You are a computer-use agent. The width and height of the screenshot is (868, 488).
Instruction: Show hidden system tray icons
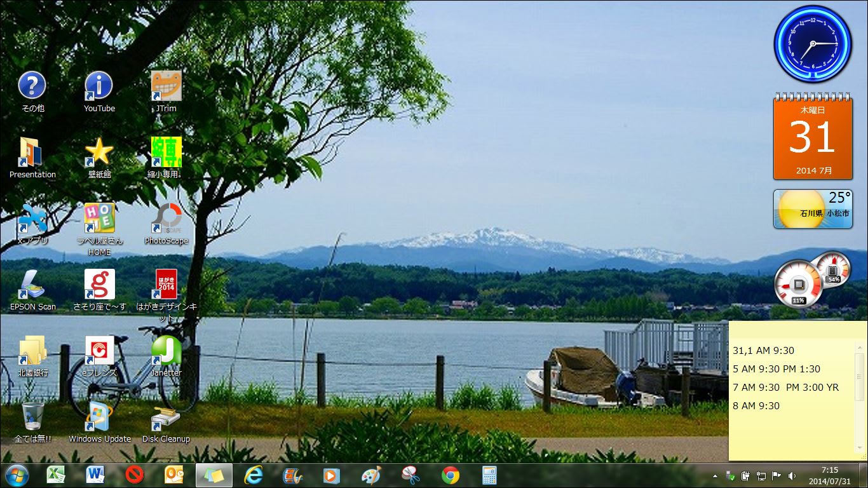[x=715, y=475]
